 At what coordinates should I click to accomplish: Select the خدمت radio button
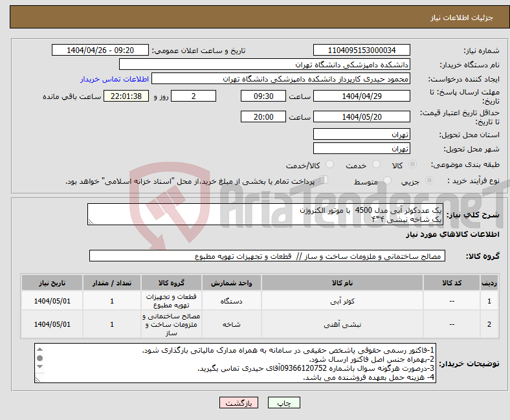coord(376,164)
